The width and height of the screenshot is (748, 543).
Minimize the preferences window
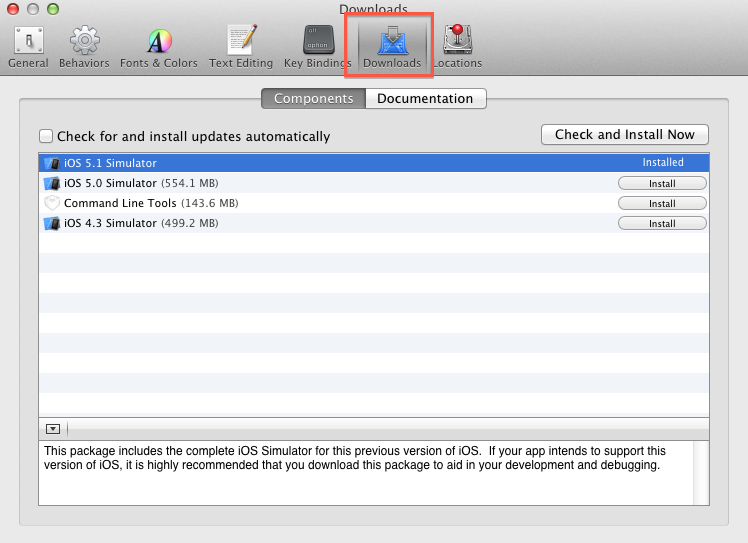point(32,9)
